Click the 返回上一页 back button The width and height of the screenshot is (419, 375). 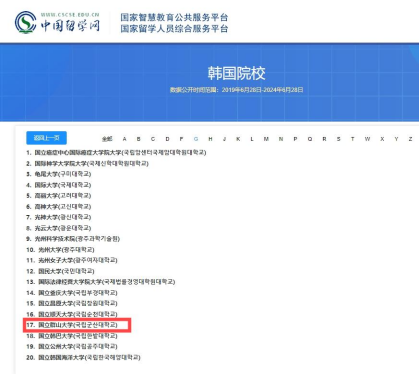coord(46,138)
